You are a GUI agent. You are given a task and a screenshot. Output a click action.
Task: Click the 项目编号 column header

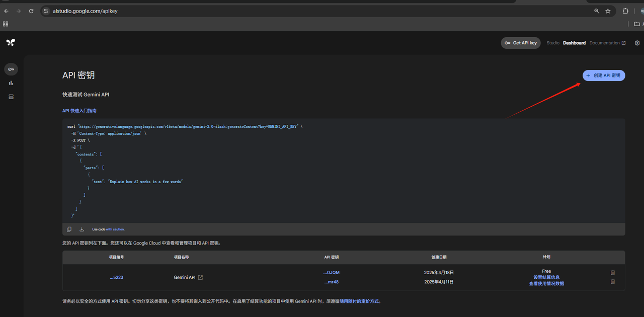[x=117, y=257]
